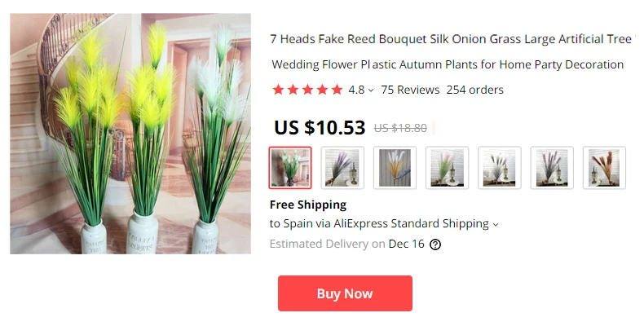Click the Free Shipping label
This screenshot has height=326, width=644.
[x=308, y=205]
